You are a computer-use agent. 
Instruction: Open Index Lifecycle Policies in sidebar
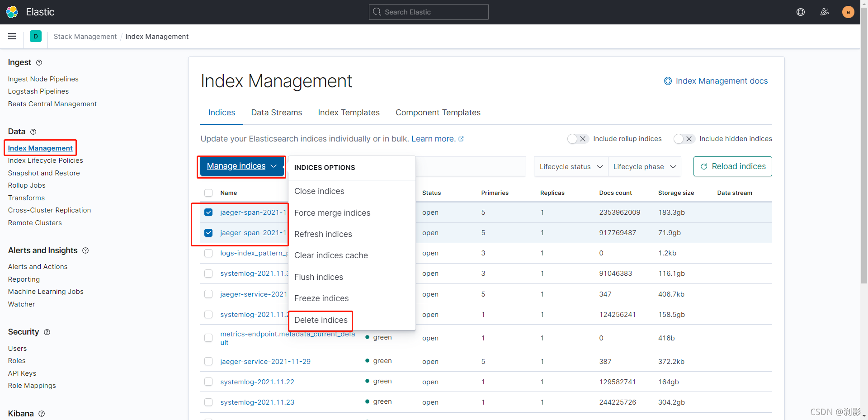46,160
